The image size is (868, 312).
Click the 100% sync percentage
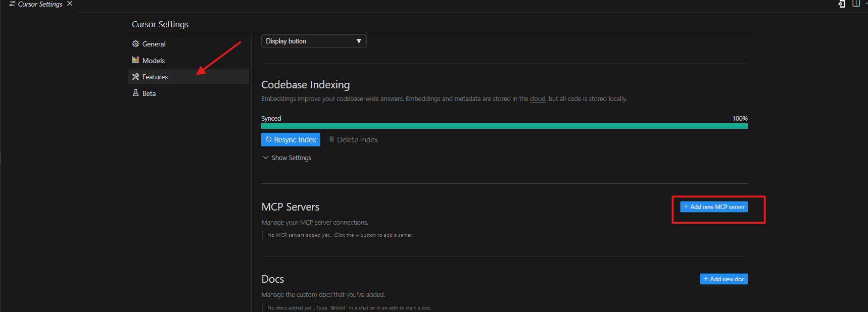pos(740,119)
